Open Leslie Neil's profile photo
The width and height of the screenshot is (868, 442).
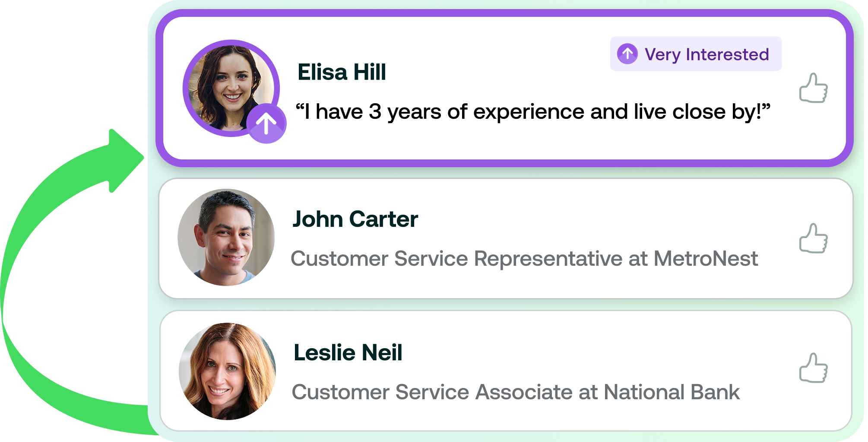(x=227, y=371)
